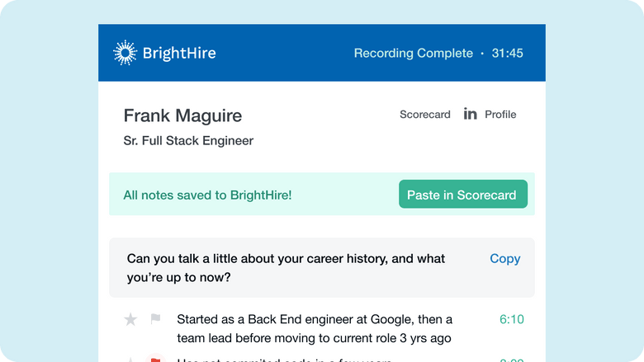The height and width of the screenshot is (362, 644).
Task: Click the LinkedIn icon beside Profile
Action: pyautogui.click(x=471, y=114)
